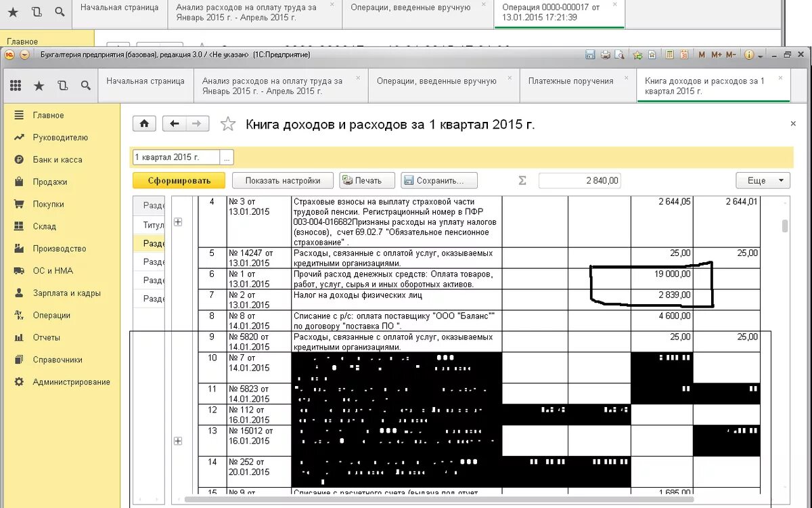
Task: Open the orange main menu dropdown button
Action: 24,55
